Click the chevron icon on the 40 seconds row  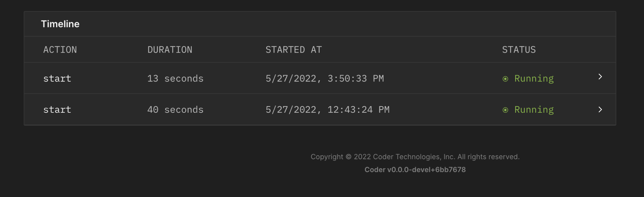[x=600, y=109]
